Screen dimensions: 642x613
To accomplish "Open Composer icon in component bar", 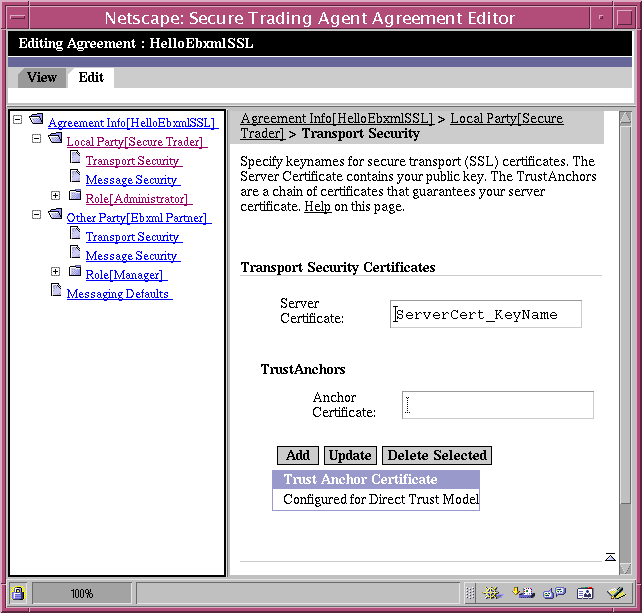I will point(616,593).
